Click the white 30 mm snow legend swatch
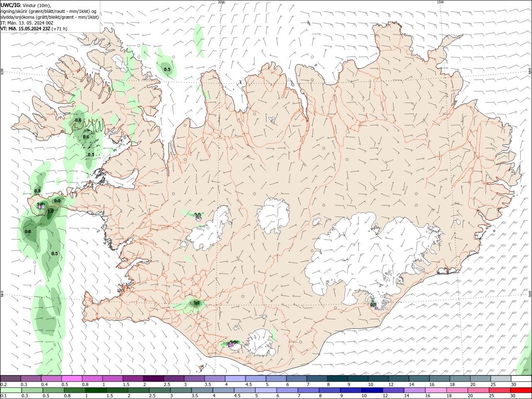532x399 pixels. [521, 379]
